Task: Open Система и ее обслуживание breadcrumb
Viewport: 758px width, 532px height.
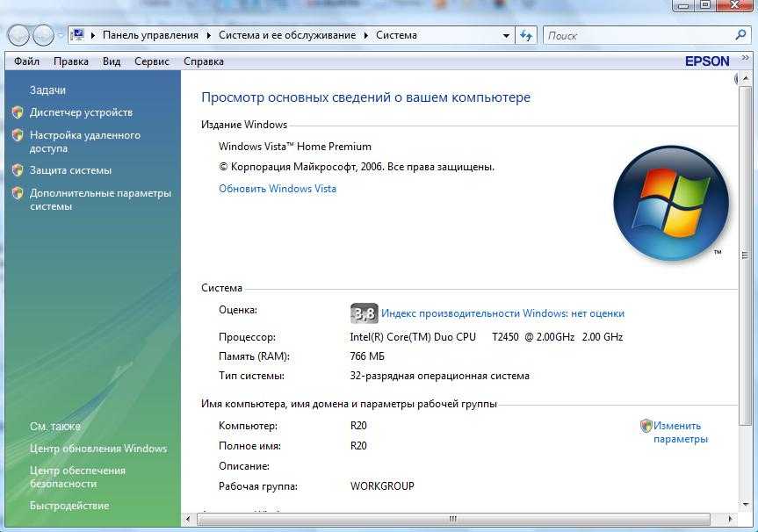Action: click(287, 35)
